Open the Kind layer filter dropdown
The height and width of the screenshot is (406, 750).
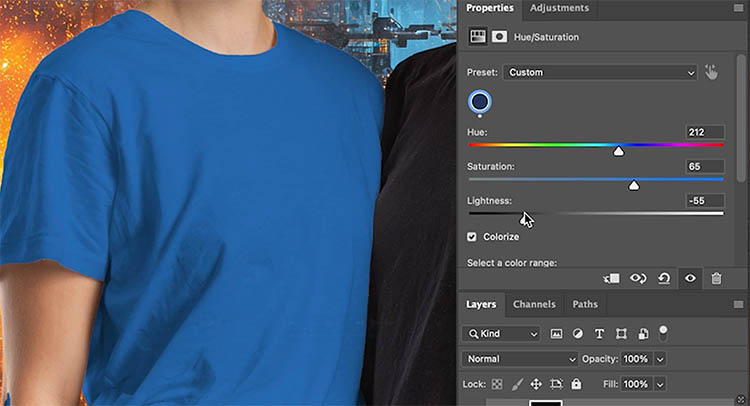coord(501,334)
